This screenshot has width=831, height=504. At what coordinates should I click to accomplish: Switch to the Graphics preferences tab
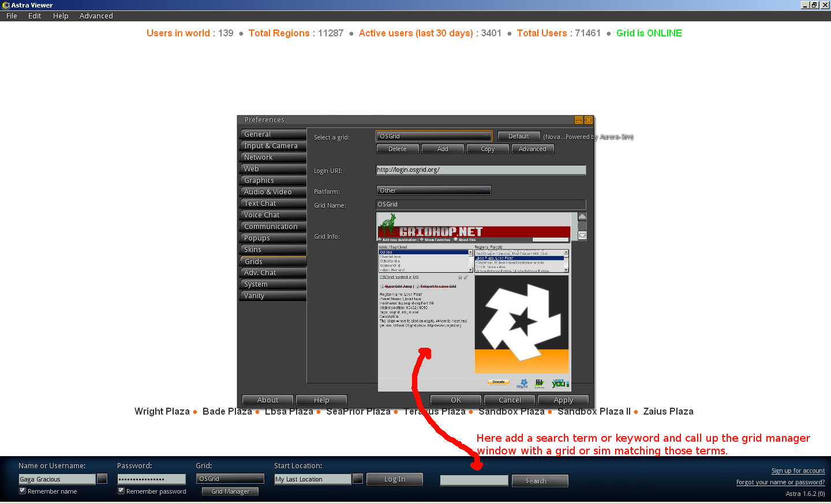273,180
